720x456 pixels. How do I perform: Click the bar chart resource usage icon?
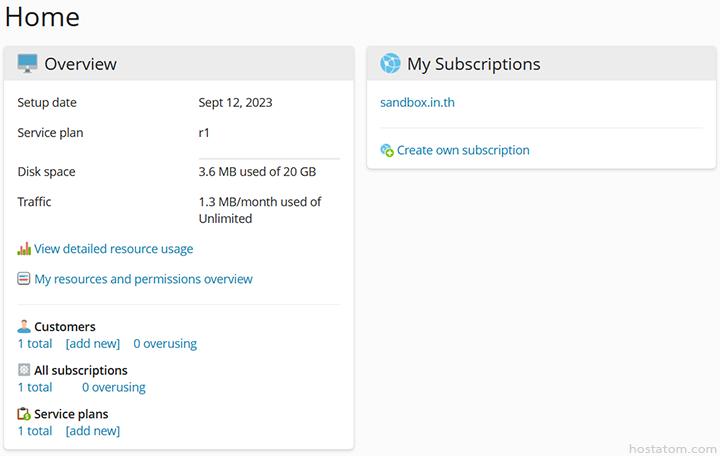(x=24, y=249)
